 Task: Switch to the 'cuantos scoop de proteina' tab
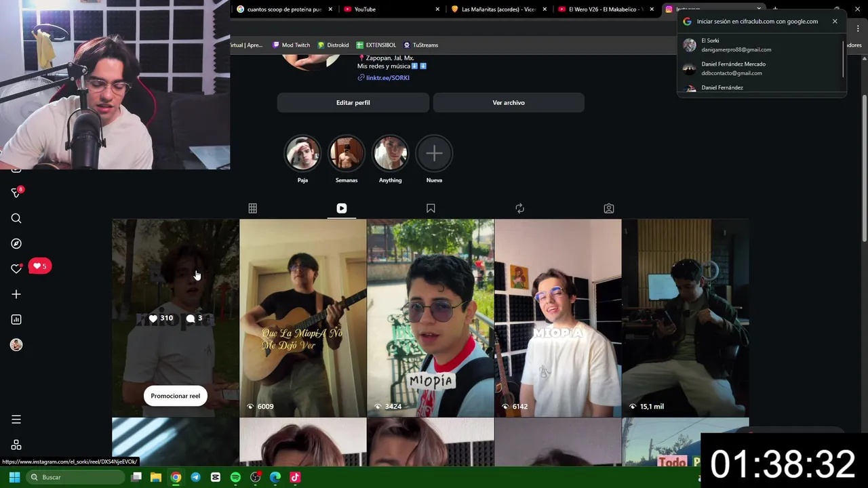click(x=285, y=9)
